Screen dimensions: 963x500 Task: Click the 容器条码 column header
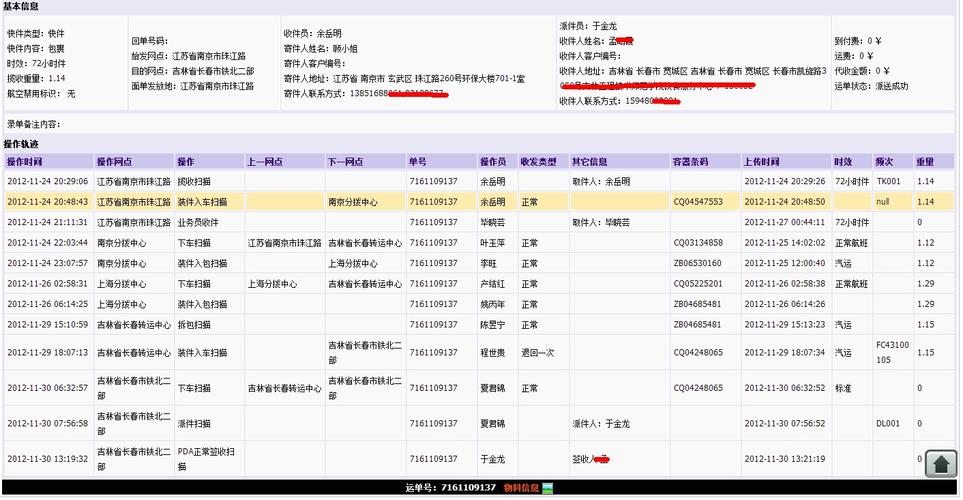click(x=690, y=162)
